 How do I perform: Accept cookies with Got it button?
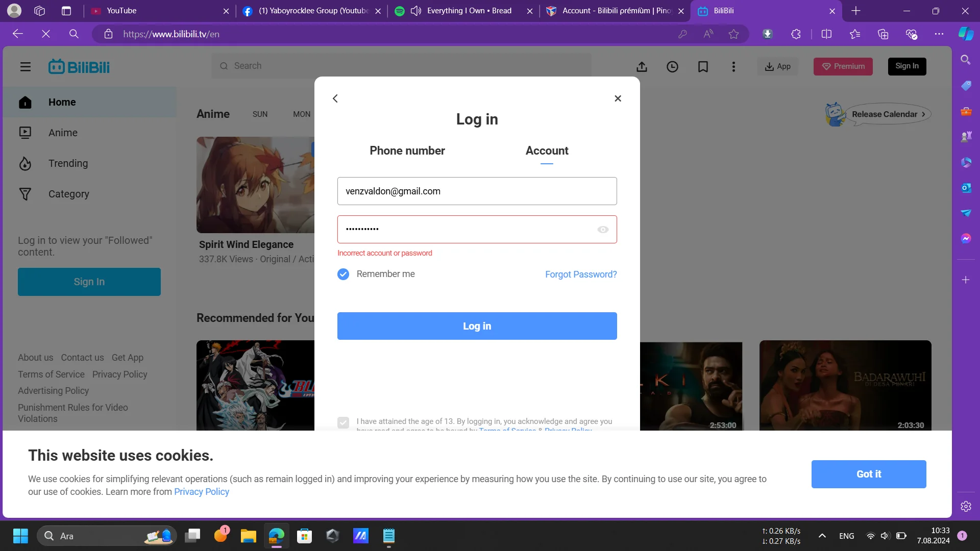click(x=868, y=474)
